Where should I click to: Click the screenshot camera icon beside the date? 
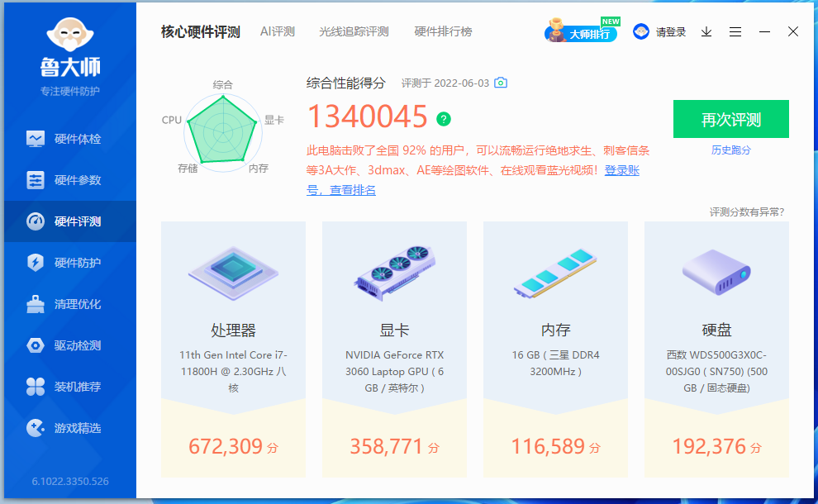pyautogui.click(x=499, y=83)
